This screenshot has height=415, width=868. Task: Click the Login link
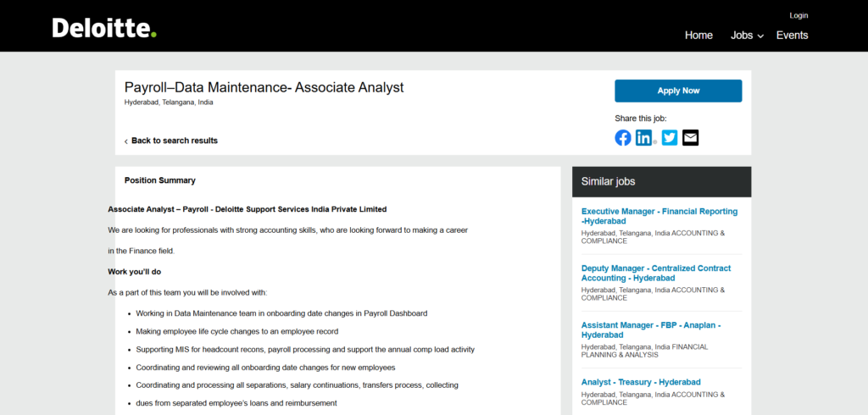tap(798, 15)
